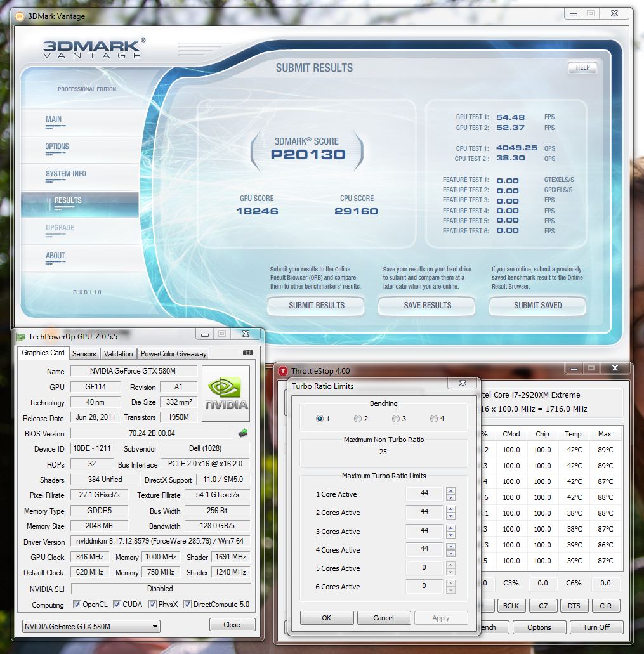The image size is (644, 654).
Task: Open the OPTIONS section in 3DMark
Action: (79, 149)
